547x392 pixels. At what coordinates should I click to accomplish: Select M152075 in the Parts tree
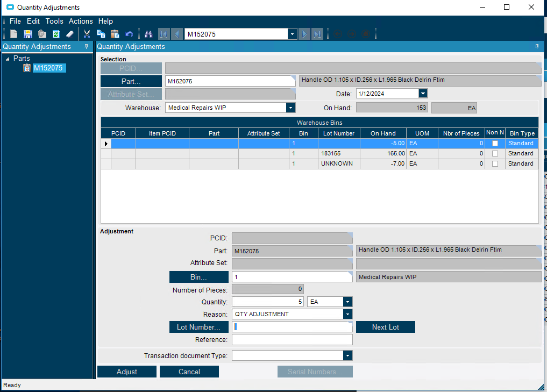coord(49,68)
